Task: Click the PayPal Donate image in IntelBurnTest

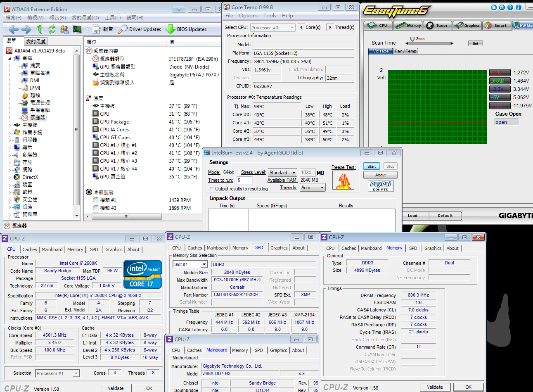Action: [380, 186]
